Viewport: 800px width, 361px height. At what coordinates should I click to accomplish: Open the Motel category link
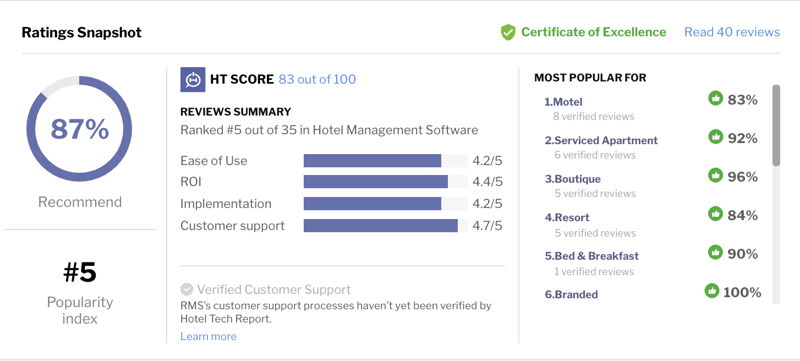[x=563, y=102]
